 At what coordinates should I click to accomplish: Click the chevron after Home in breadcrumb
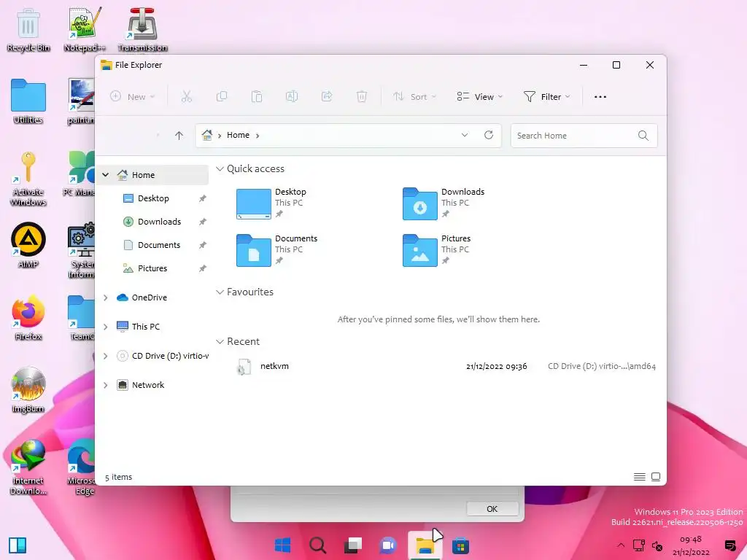[x=258, y=136]
